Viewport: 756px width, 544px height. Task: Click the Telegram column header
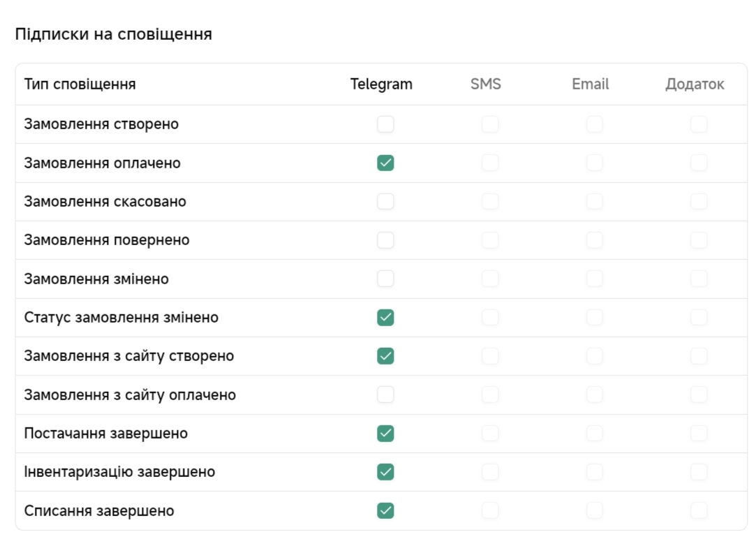[381, 84]
